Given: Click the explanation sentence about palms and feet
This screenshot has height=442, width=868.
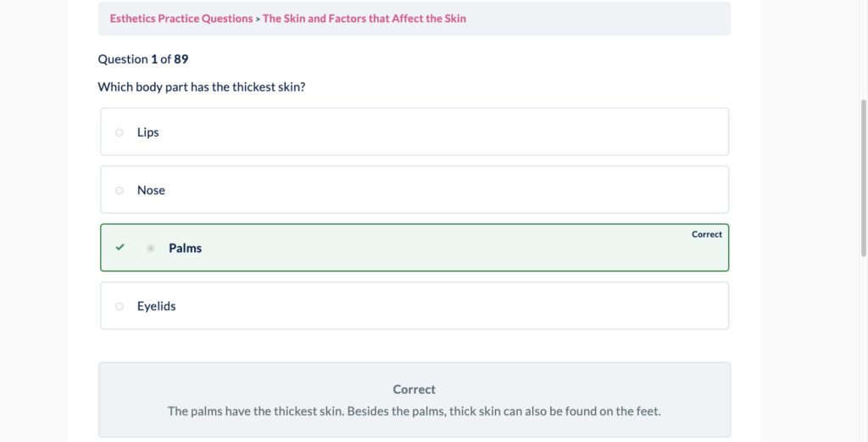Looking at the screenshot, I should tap(414, 411).
